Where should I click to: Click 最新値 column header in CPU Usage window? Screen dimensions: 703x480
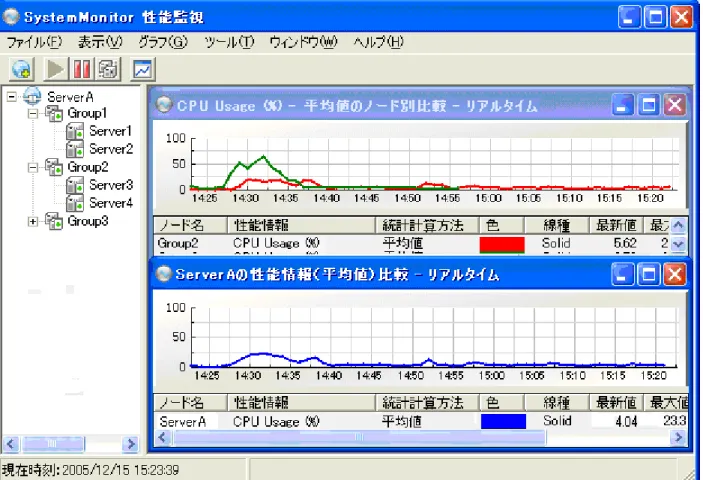point(616,225)
